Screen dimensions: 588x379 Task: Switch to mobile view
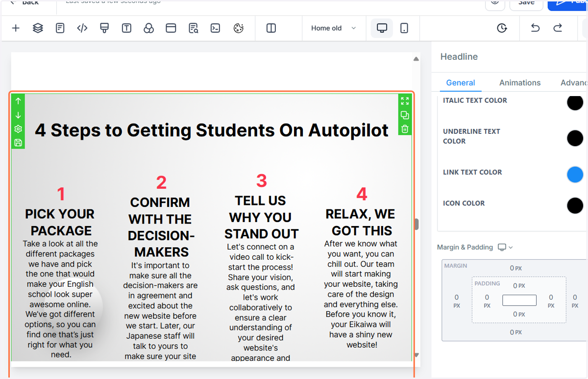[404, 28]
